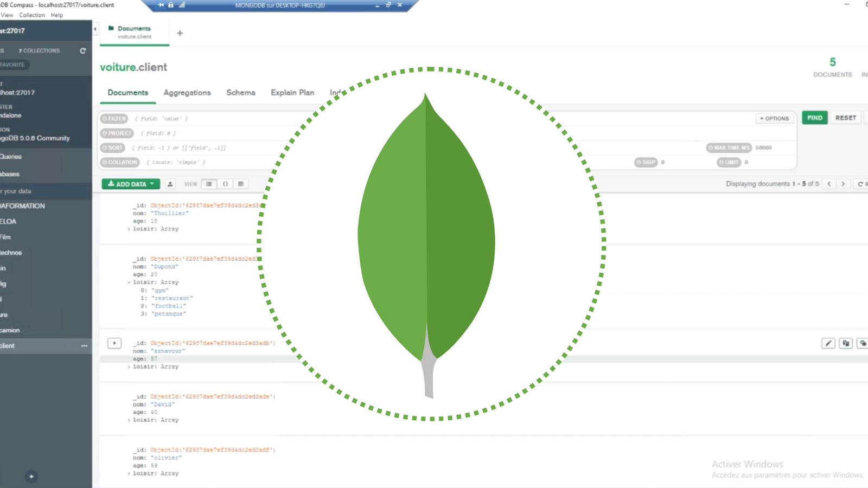The width and height of the screenshot is (868, 488).
Task: Click the copy document icon on aznavour row
Action: [x=846, y=343]
